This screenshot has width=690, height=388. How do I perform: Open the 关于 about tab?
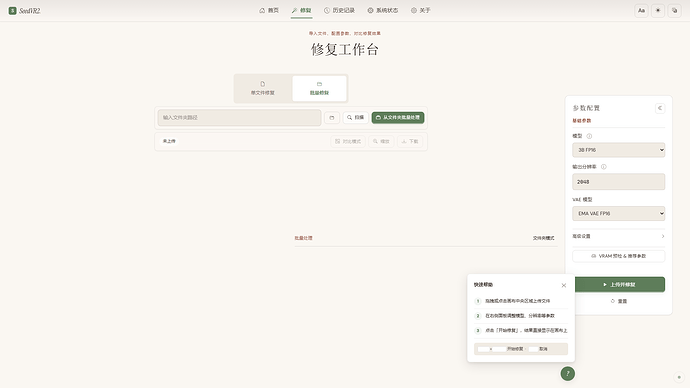point(421,11)
